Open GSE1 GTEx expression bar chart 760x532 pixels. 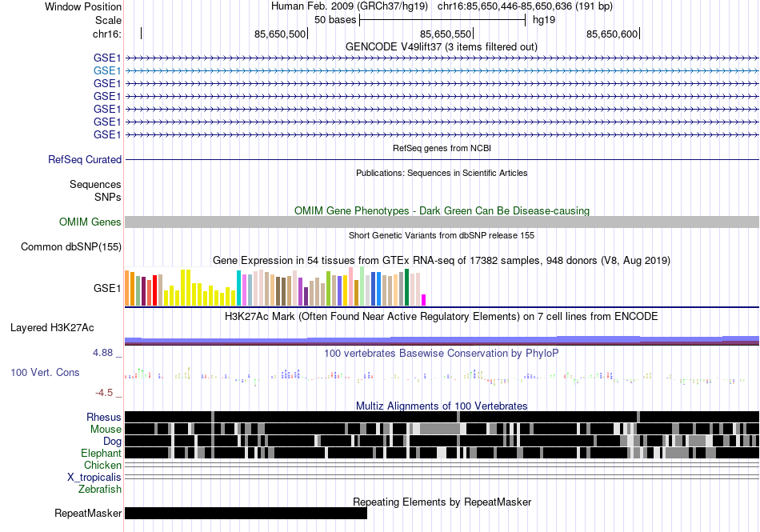click(x=275, y=287)
